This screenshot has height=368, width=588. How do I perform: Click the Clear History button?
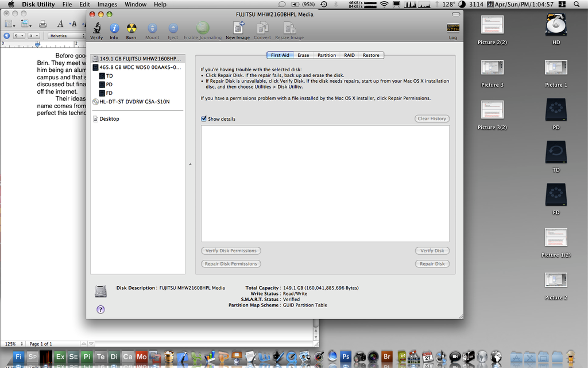(432, 118)
